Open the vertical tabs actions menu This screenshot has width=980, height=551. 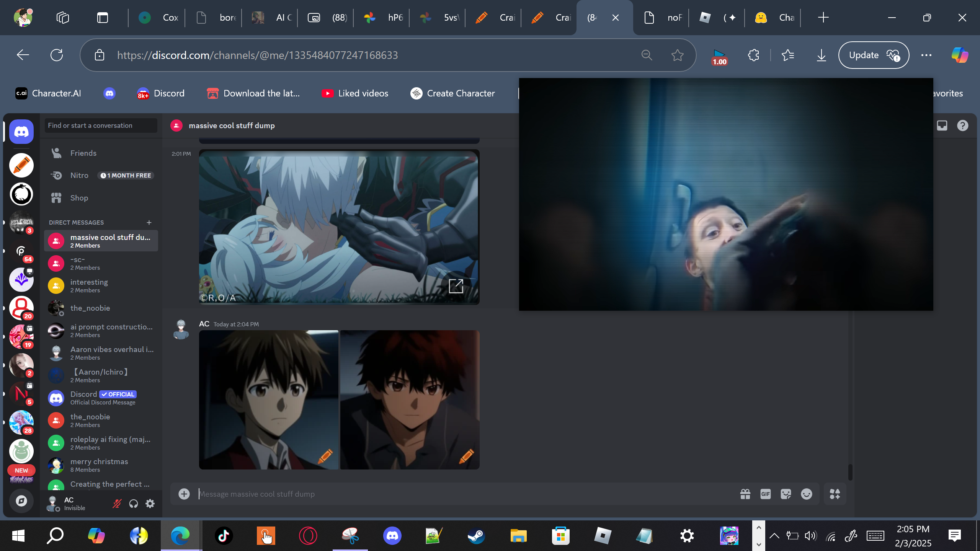coord(103,18)
